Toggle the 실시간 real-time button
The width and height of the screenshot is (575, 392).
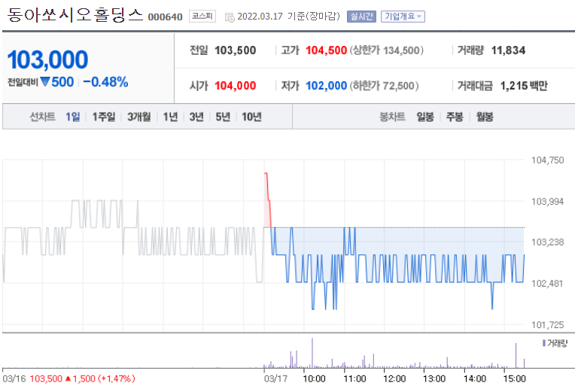[361, 17]
